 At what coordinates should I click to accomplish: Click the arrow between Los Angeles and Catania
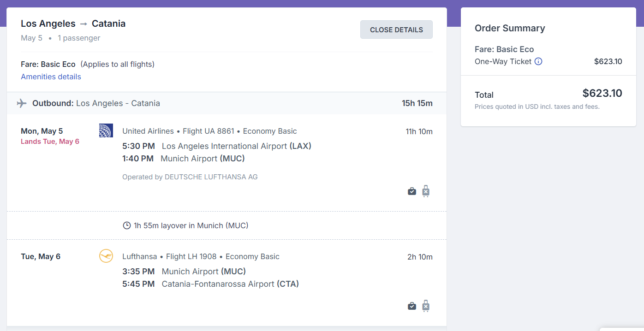pos(83,24)
